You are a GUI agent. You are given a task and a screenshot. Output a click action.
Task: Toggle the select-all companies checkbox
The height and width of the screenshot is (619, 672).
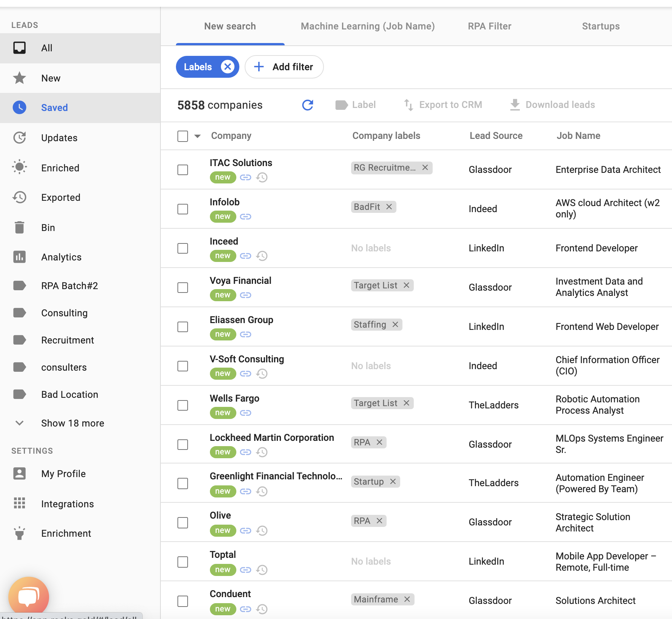coord(183,136)
